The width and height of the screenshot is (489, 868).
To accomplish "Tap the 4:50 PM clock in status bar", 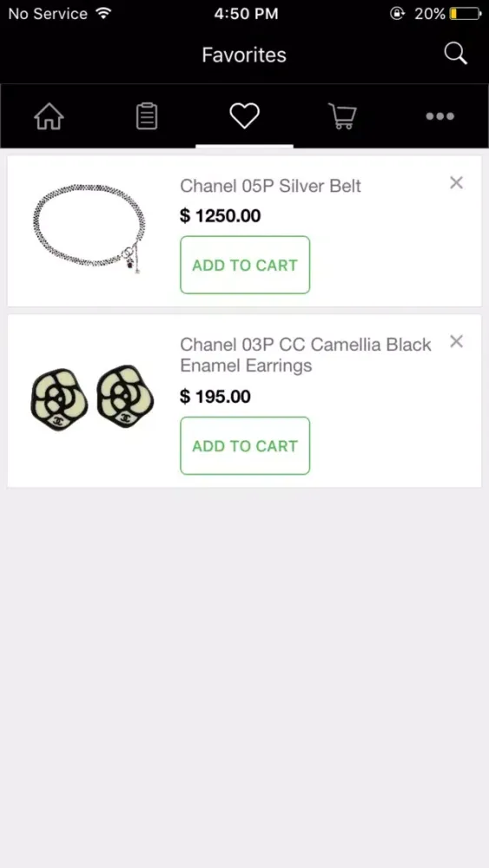I will click(246, 14).
